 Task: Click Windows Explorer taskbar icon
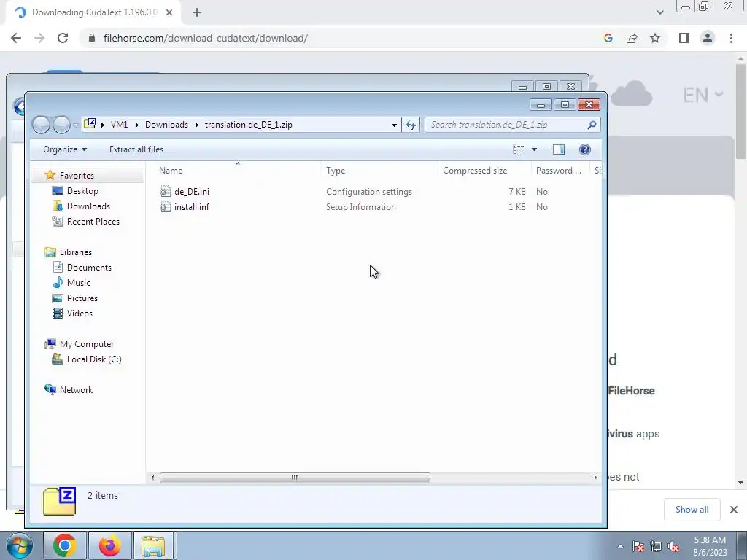[x=153, y=545]
